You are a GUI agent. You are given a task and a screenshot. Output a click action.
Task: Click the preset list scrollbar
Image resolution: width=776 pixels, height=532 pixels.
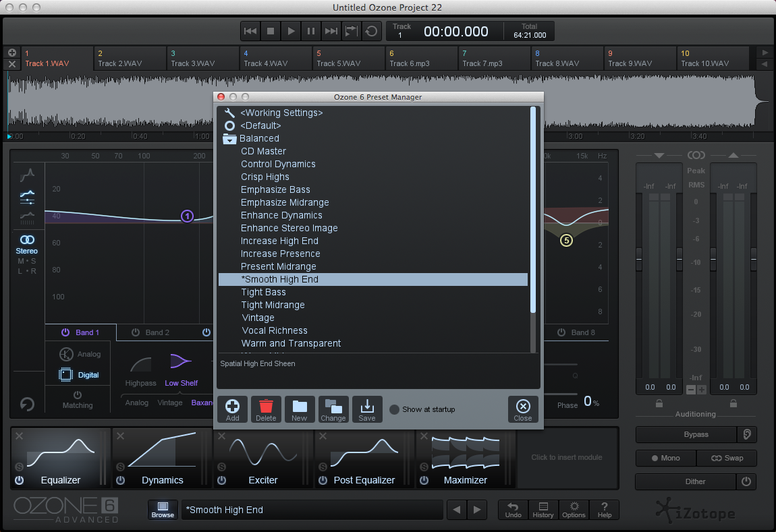(533, 209)
